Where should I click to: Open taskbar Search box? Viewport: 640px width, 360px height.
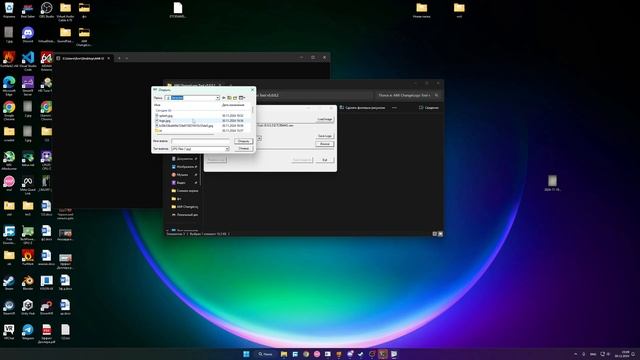pos(265,354)
